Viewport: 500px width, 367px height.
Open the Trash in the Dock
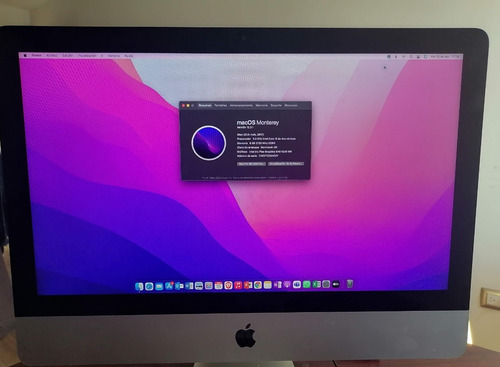(349, 284)
